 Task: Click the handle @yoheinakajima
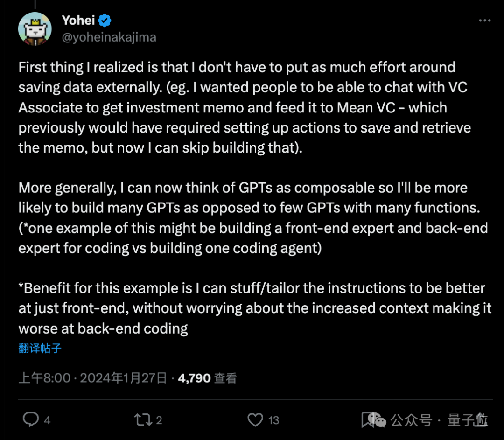[x=108, y=36]
